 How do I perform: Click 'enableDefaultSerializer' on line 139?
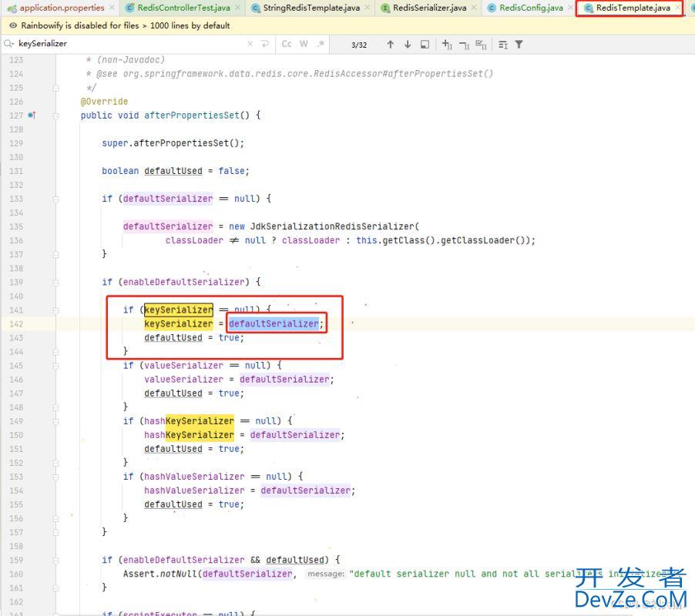183,282
